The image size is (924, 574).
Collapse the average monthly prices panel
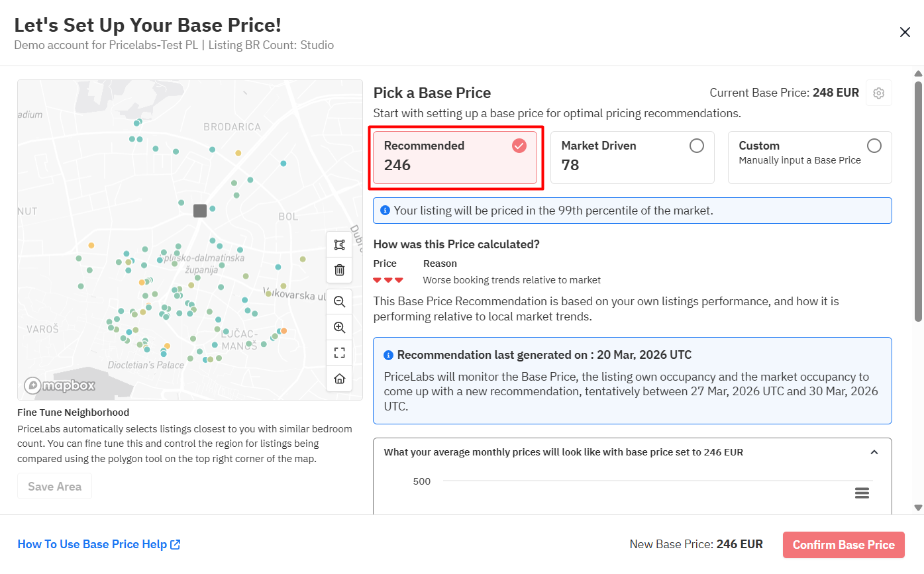[874, 452]
